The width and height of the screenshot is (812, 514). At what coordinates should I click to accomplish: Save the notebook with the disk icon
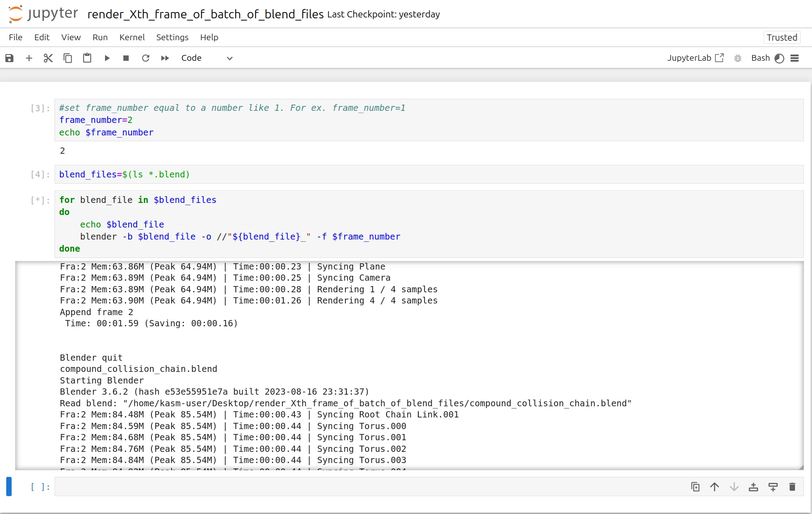(9, 58)
